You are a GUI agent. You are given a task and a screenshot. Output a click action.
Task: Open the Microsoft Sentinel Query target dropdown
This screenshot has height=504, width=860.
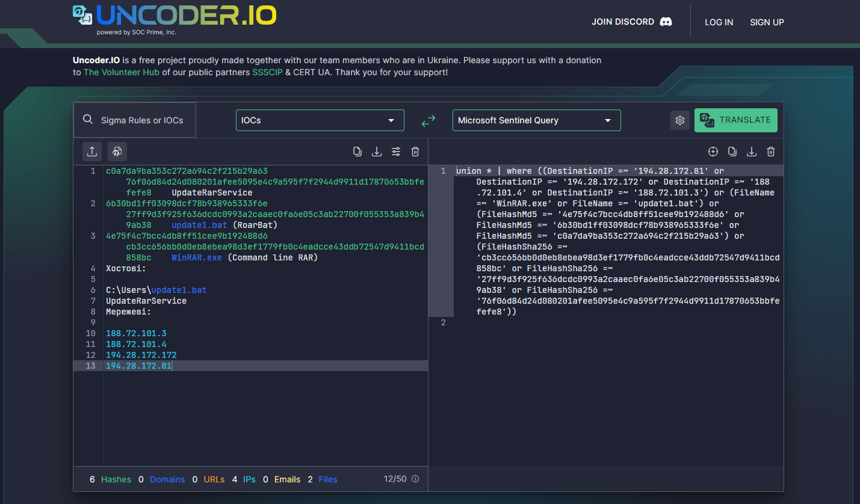[537, 120]
